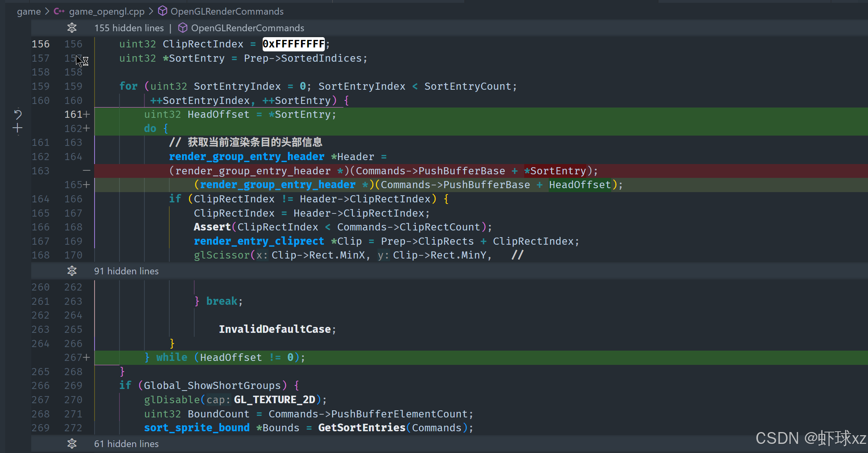Click the minus marker on removed line 163

(x=87, y=171)
